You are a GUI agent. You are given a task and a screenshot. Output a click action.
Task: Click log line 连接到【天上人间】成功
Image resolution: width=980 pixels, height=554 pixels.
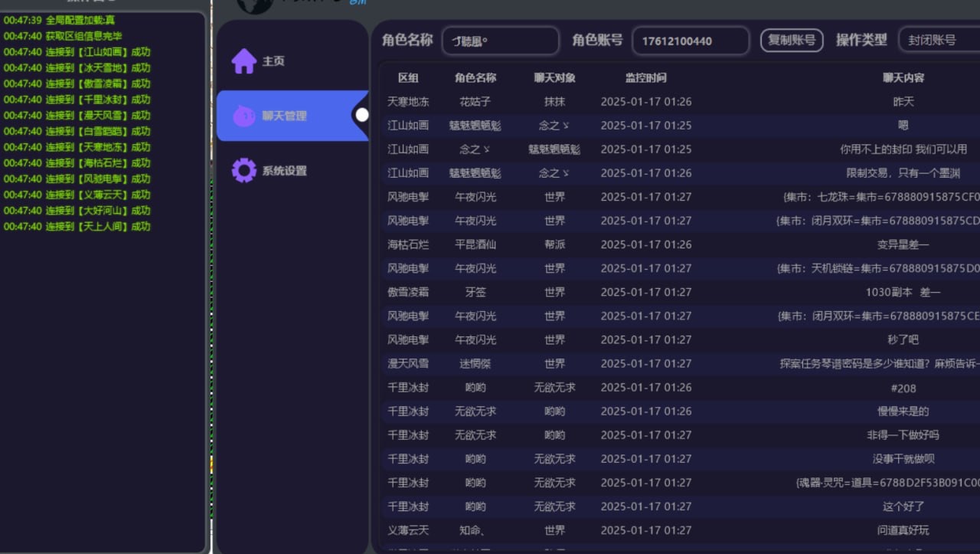pos(77,226)
